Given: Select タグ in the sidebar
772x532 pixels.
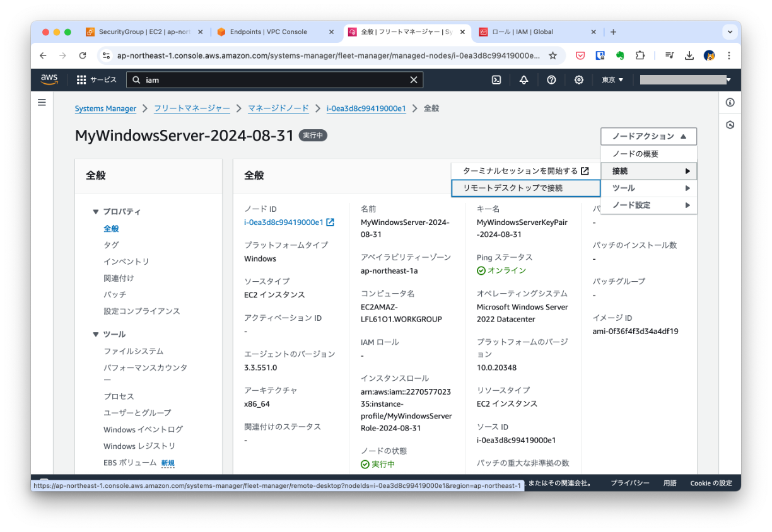Looking at the screenshot, I should pyautogui.click(x=111, y=245).
